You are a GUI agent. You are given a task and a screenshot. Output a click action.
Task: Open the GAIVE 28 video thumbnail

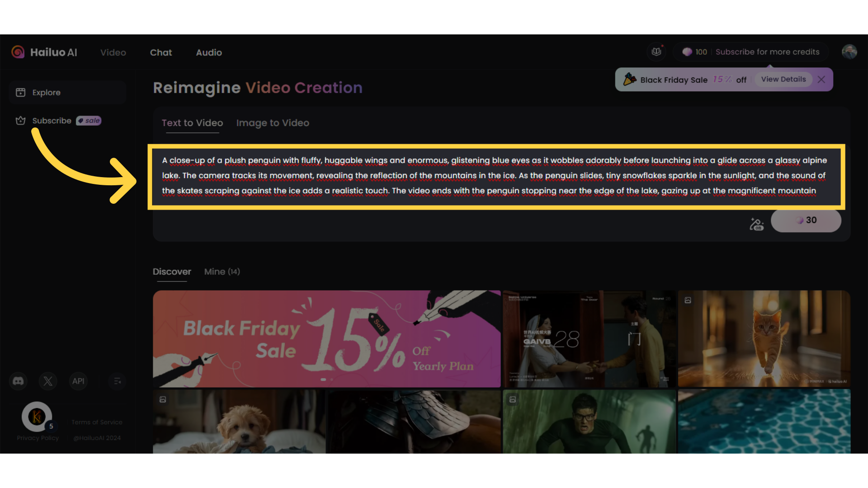[589, 339]
